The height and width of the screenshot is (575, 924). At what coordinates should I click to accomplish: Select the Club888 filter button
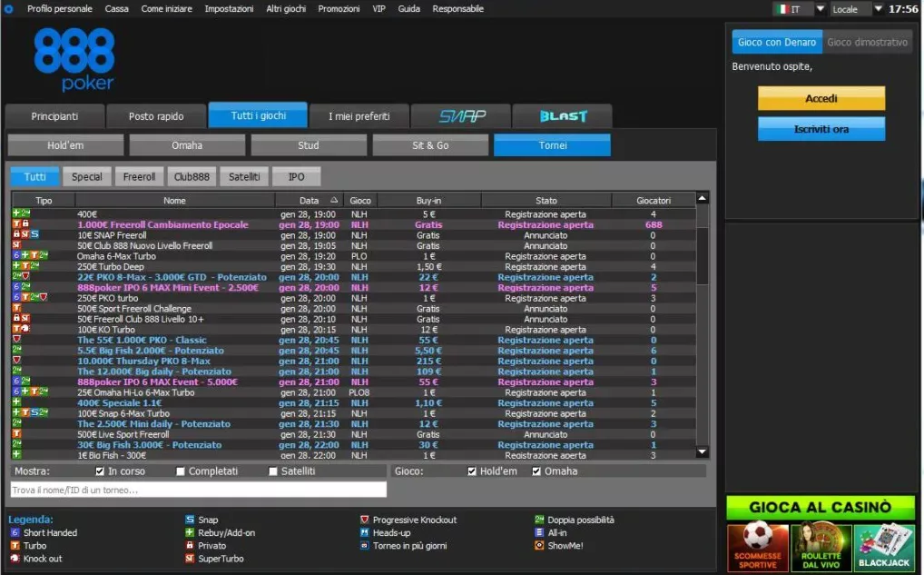192,176
